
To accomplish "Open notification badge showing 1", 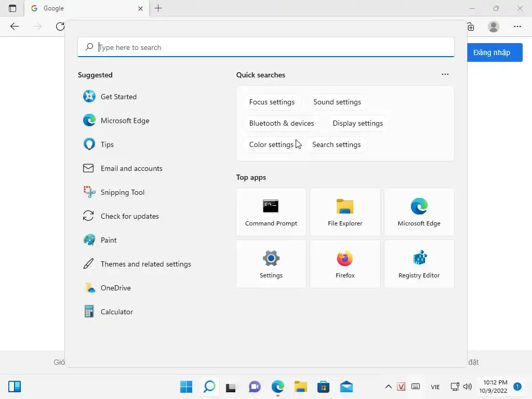I will click(x=517, y=387).
